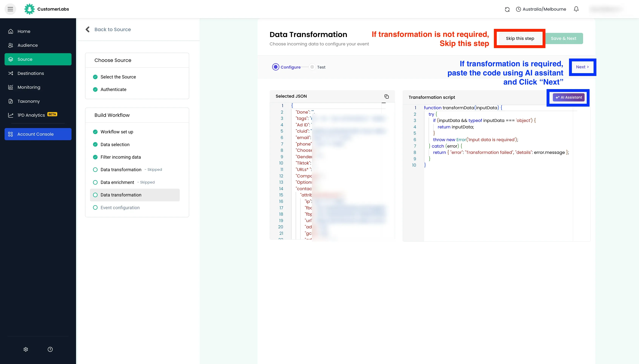The image size is (639, 364).
Task: Click green check beside Workflow set up
Action: 95,132
